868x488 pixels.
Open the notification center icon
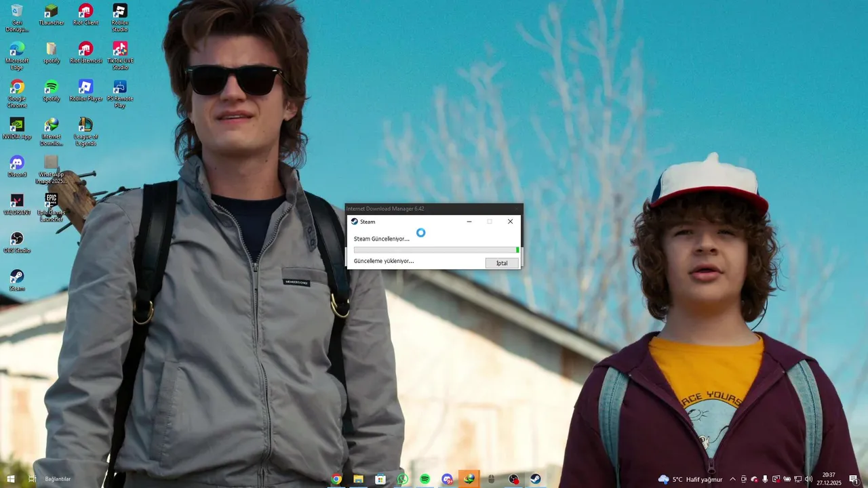tap(854, 479)
